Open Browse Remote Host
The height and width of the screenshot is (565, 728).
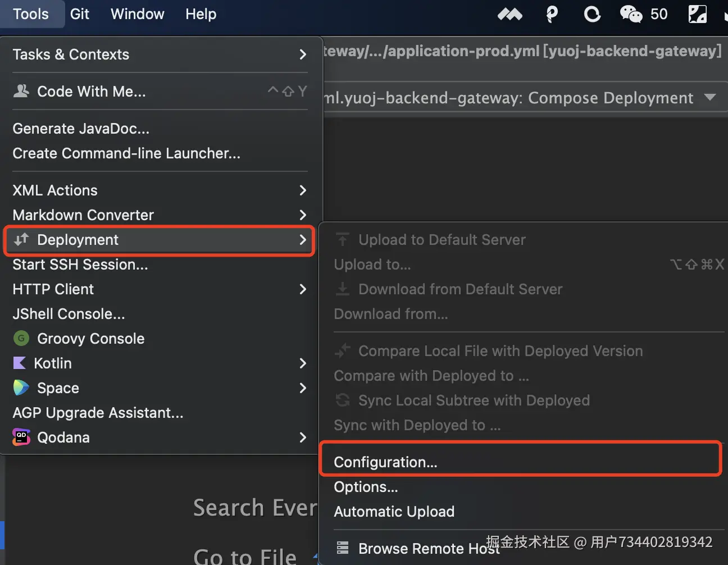click(x=524, y=549)
